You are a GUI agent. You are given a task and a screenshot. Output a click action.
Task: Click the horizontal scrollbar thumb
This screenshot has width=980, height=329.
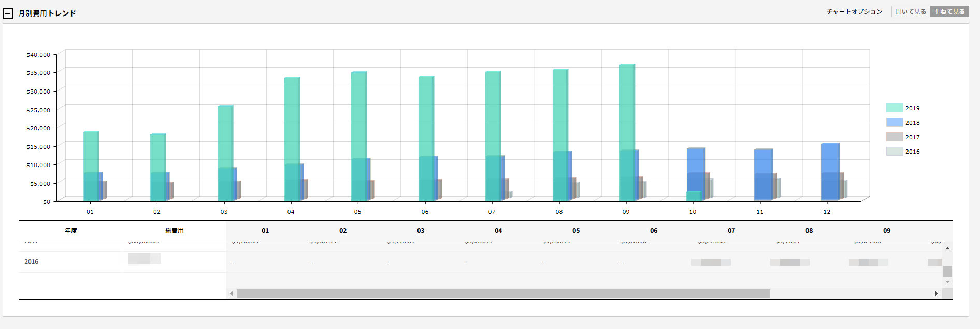pyautogui.click(x=502, y=294)
